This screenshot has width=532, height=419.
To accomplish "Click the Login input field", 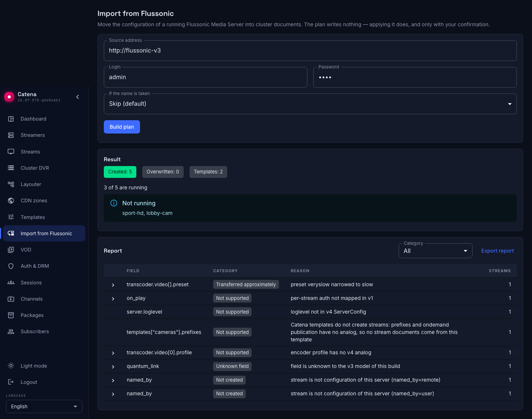I will (x=205, y=77).
